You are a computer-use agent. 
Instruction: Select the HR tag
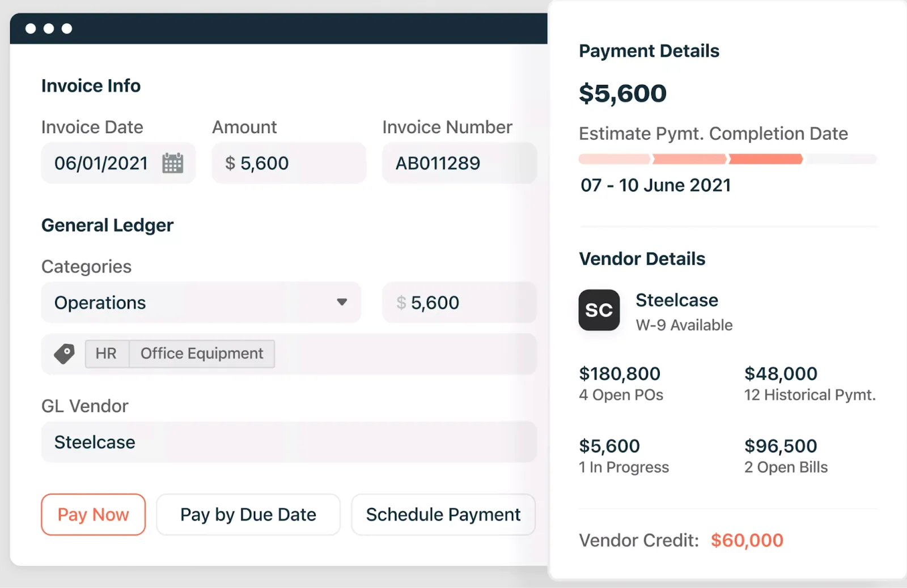(107, 353)
